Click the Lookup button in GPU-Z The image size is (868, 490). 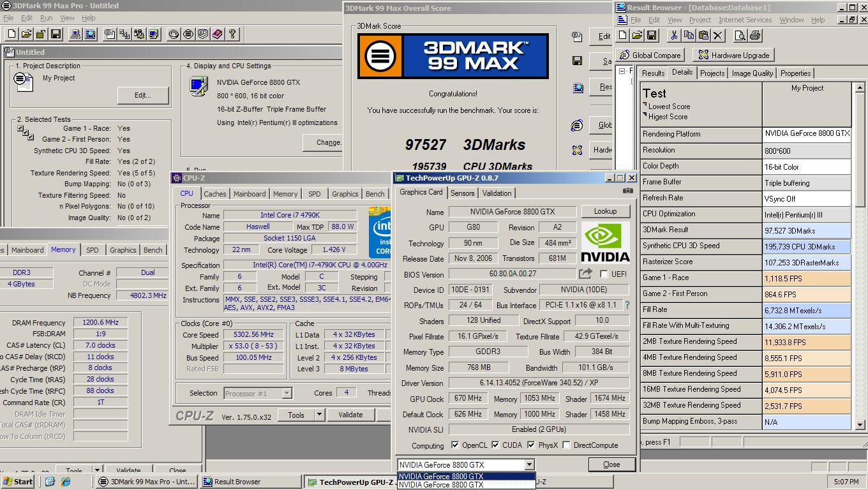click(x=605, y=211)
